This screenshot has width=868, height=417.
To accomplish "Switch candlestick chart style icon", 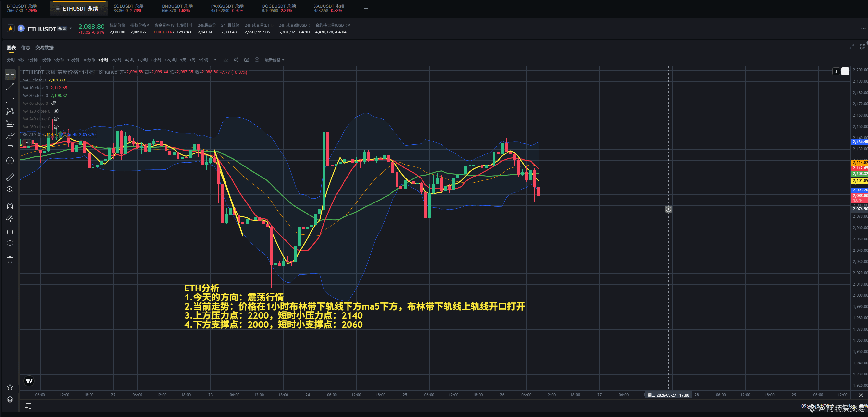I will tap(236, 60).
